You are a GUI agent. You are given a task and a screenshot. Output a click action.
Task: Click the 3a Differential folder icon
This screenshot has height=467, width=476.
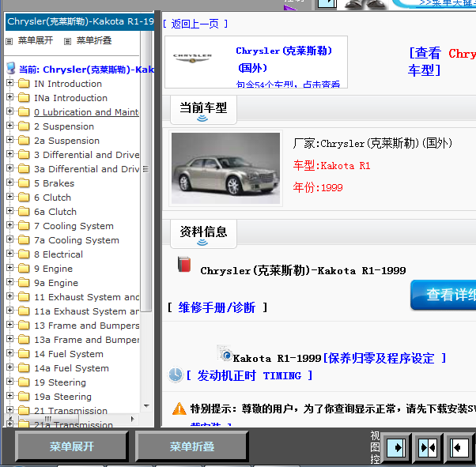tap(24, 169)
